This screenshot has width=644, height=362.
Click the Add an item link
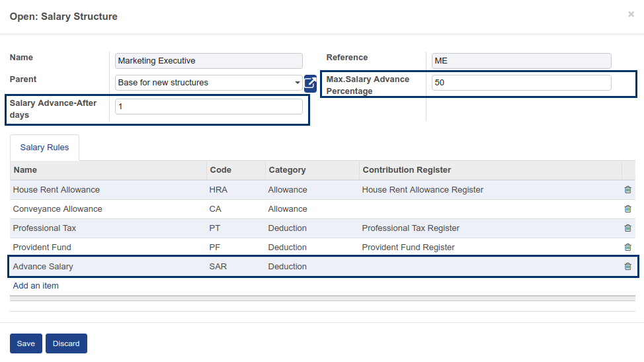pyautogui.click(x=36, y=286)
